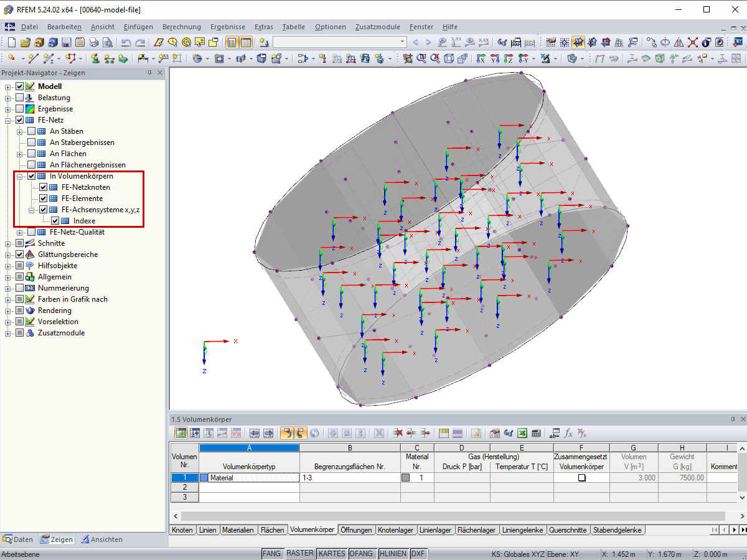Image resolution: width=747 pixels, height=560 pixels.
Task: Switch to the Knoten table tab
Action: (x=182, y=530)
